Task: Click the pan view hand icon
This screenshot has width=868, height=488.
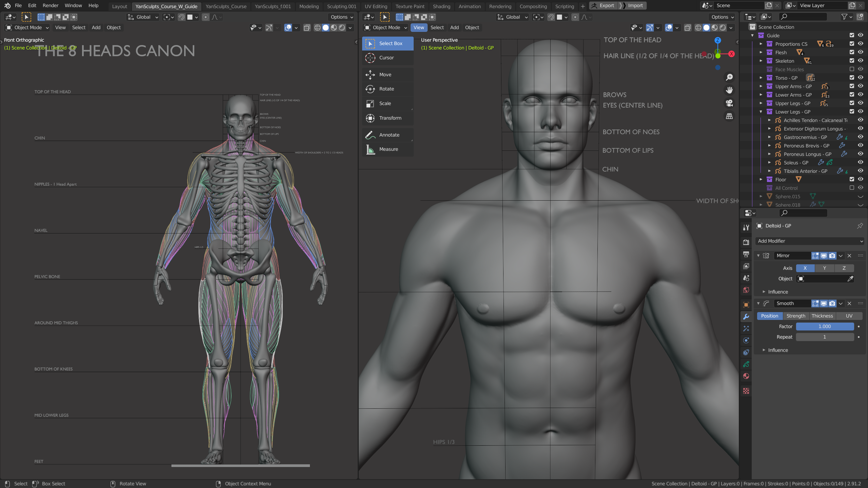Action: [x=729, y=90]
